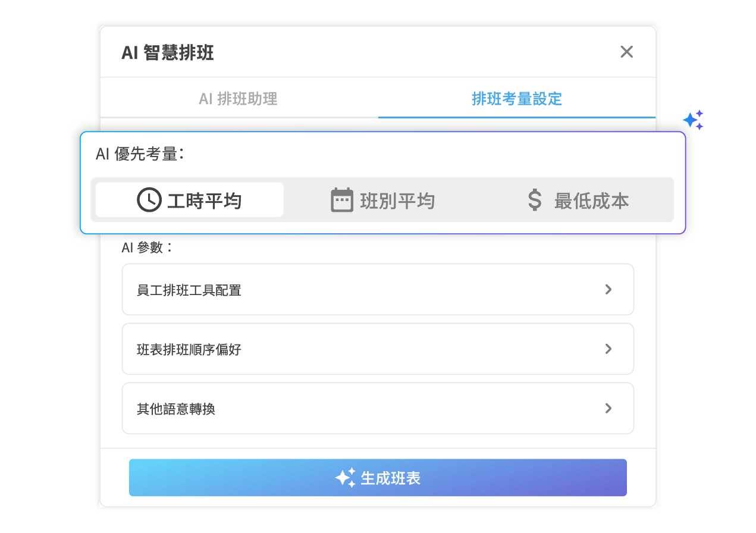
Task: Click the clock face icon in AI 優先考量
Action: click(148, 199)
